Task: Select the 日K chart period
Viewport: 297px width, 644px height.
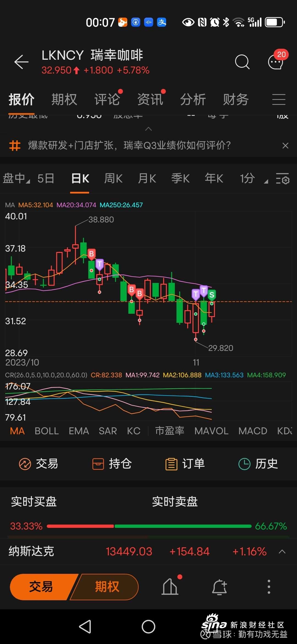Action: click(x=80, y=179)
